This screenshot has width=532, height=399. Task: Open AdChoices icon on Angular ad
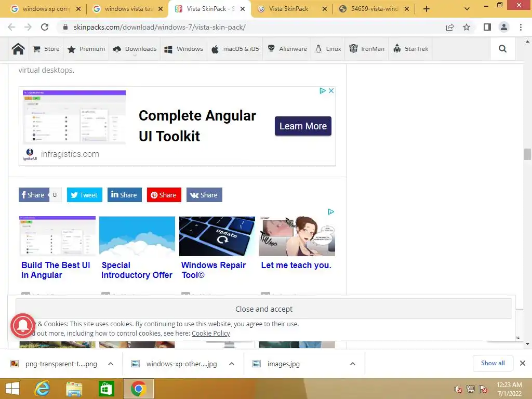(x=323, y=90)
